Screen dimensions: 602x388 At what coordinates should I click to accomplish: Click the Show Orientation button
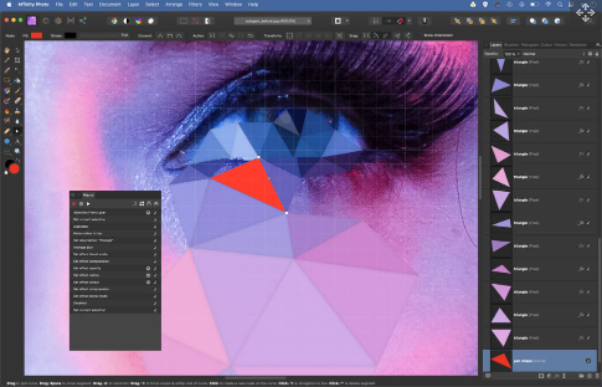tap(438, 35)
